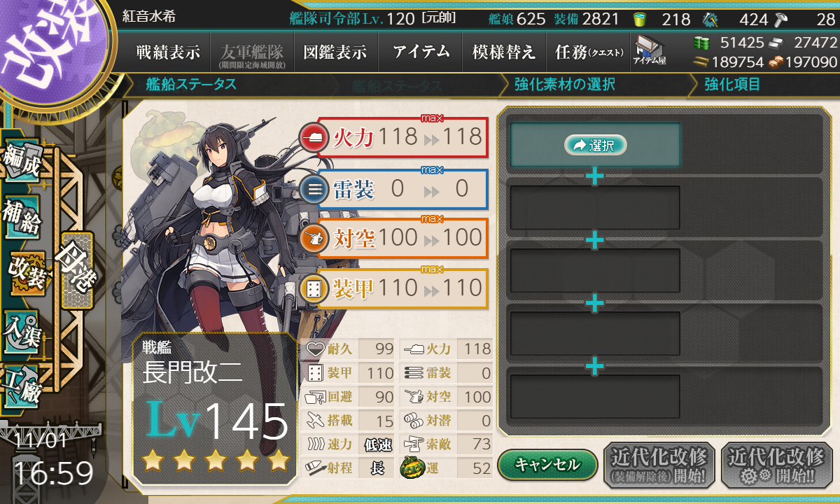Open the 戦績表示 menu

168,52
